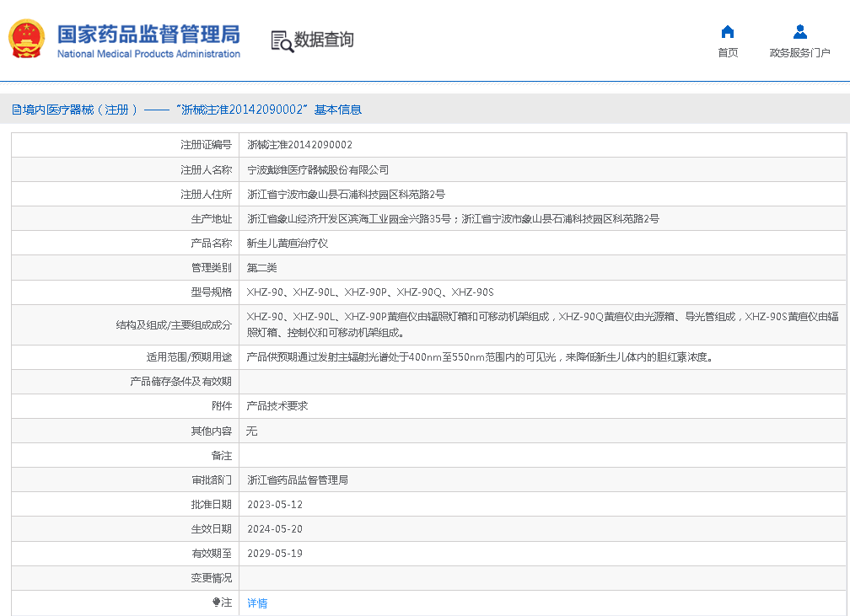This screenshot has height=616, width=850.
Task: Click the breadcrumb title 境内医疗器械（注册）
Action: (x=79, y=110)
